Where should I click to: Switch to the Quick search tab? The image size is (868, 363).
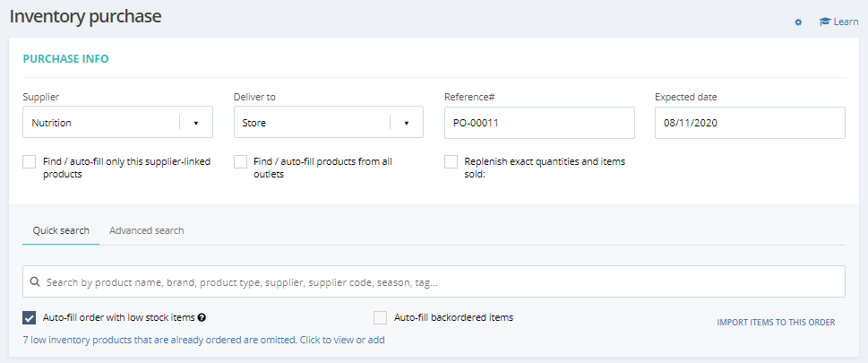(x=61, y=230)
